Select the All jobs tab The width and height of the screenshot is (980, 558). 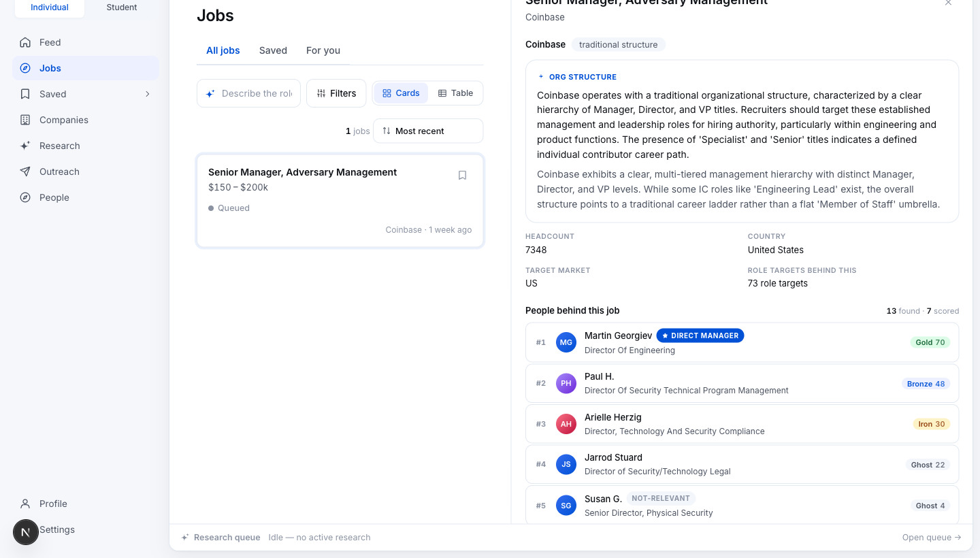pyautogui.click(x=223, y=50)
